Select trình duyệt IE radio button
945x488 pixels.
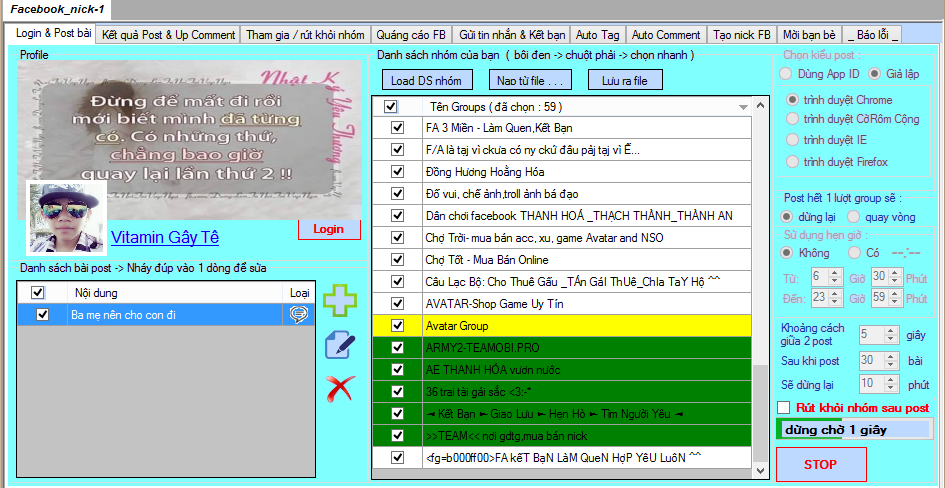tap(793, 140)
